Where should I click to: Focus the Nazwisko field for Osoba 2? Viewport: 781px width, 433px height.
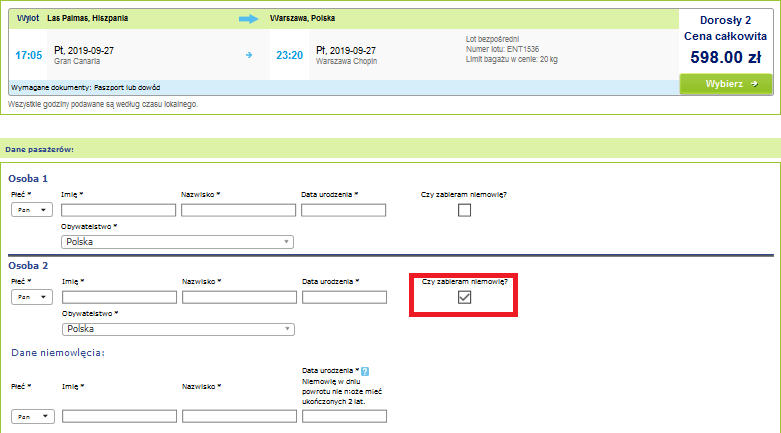(240, 297)
